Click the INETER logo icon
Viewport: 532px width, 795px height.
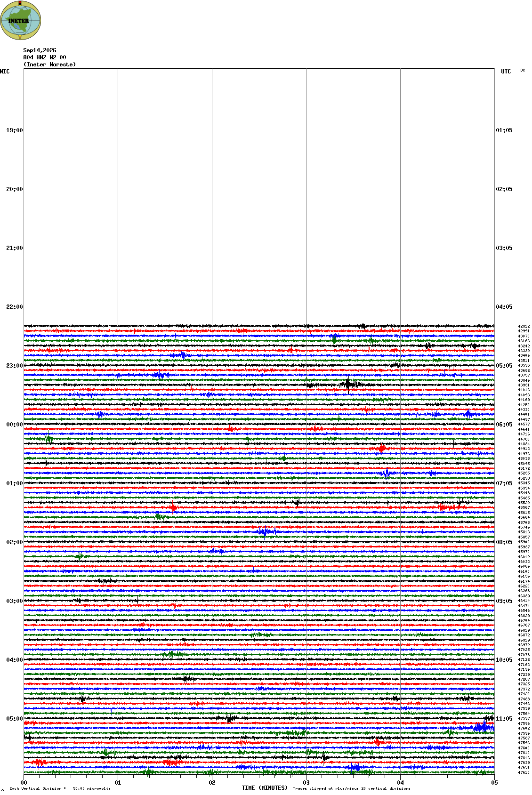[x=20, y=20]
